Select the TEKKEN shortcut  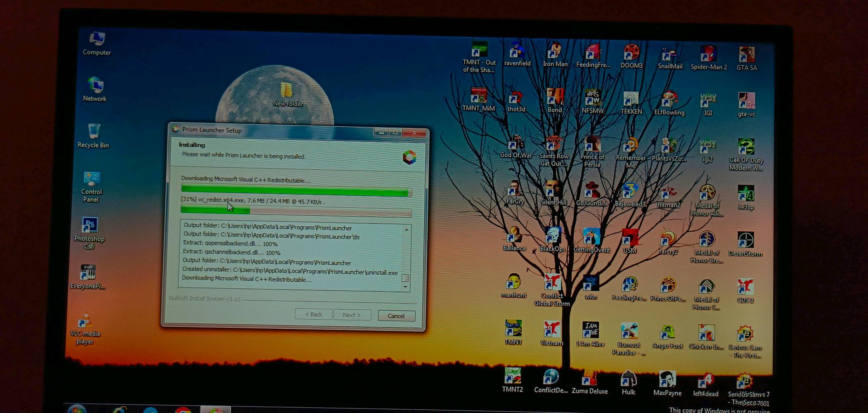[631, 103]
